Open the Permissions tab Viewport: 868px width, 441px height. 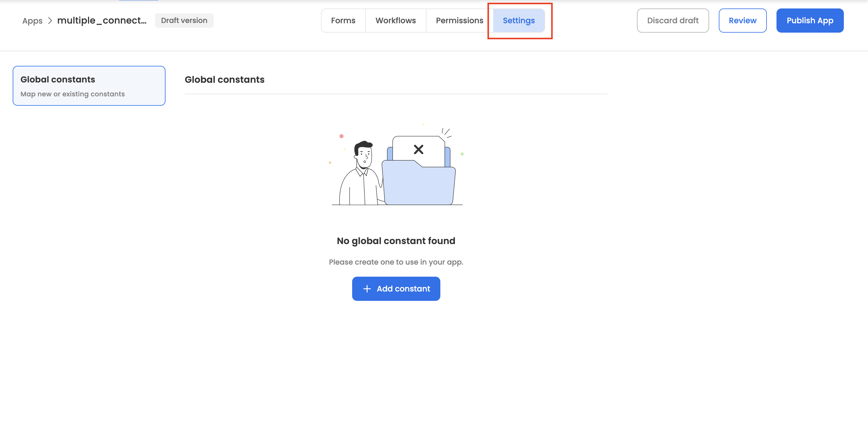pyautogui.click(x=459, y=21)
